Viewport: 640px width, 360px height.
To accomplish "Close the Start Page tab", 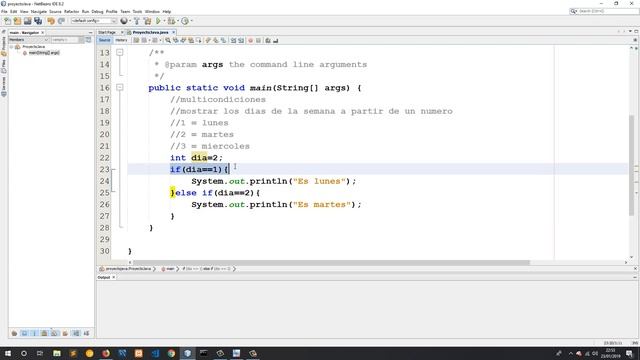I will tap(122, 32).
